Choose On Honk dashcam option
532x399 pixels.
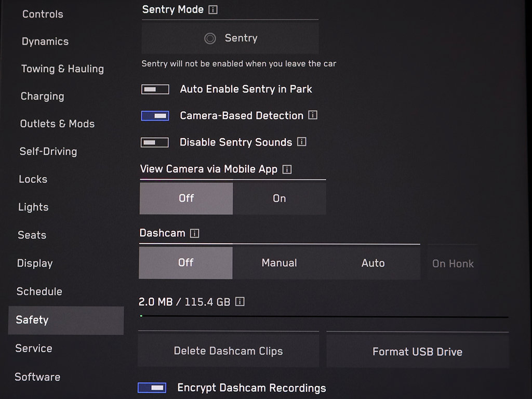(453, 263)
